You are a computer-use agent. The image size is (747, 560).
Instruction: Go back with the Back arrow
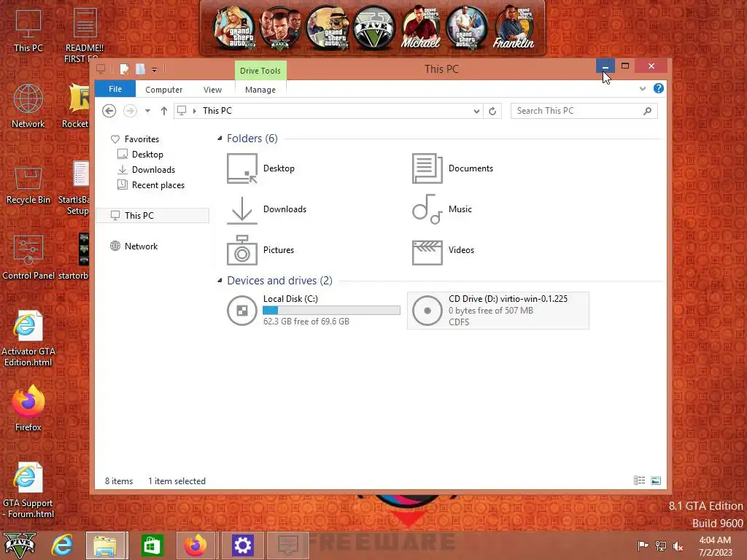[x=109, y=111]
